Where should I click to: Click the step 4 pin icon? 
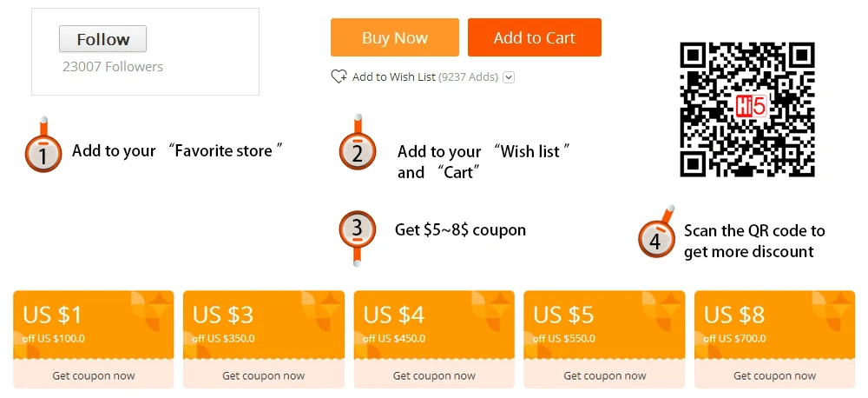(x=656, y=237)
